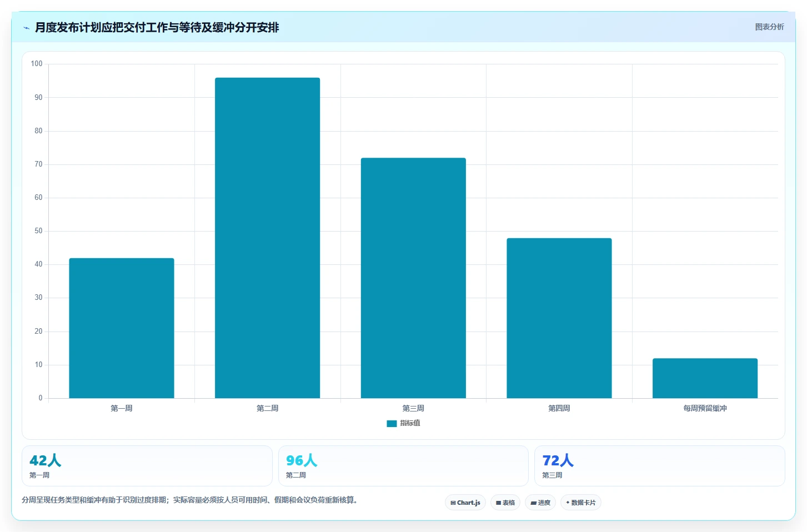Click the 指标值 legend label
The width and height of the screenshot is (807, 532).
[410, 423]
